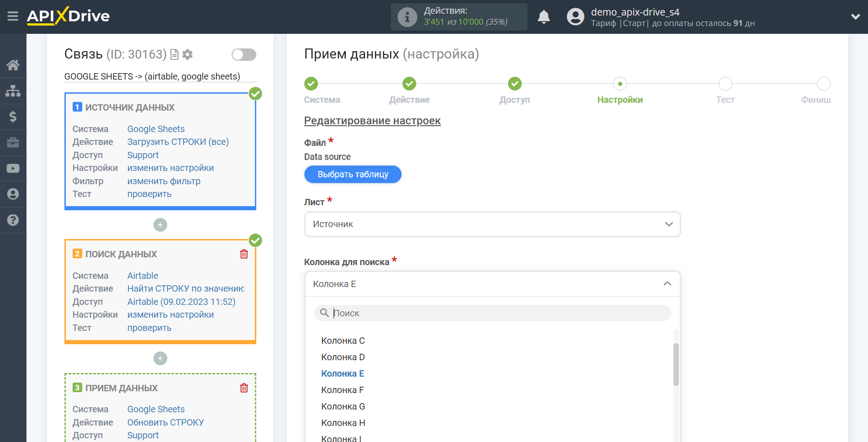868x442 pixels.
Task: Click the Выбрать таблицу button
Action: coord(353,174)
